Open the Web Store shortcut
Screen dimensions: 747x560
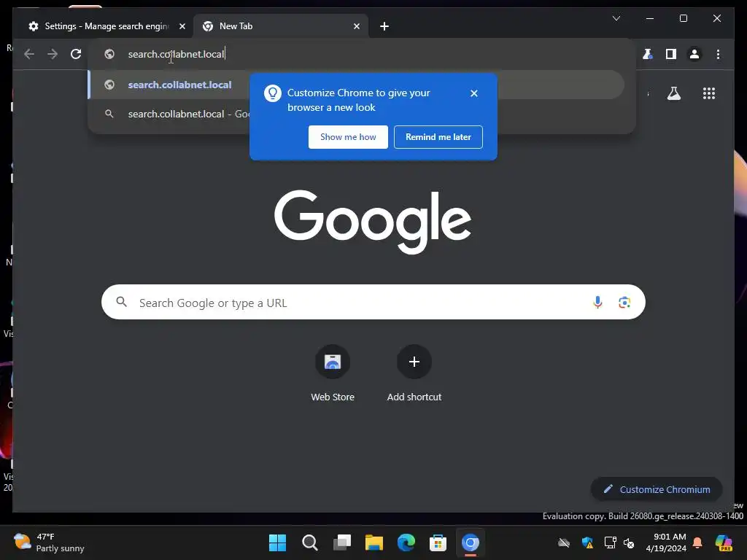[333, 374]
